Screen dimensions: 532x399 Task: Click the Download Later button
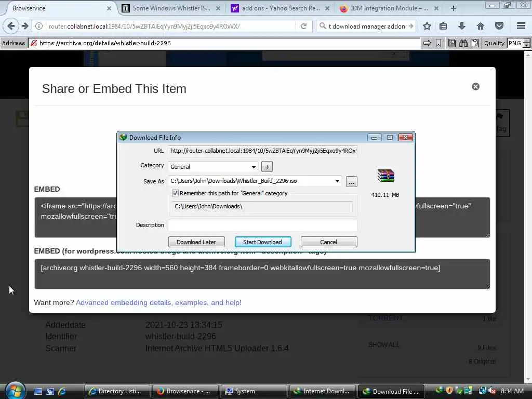click(x=196, y=242)
